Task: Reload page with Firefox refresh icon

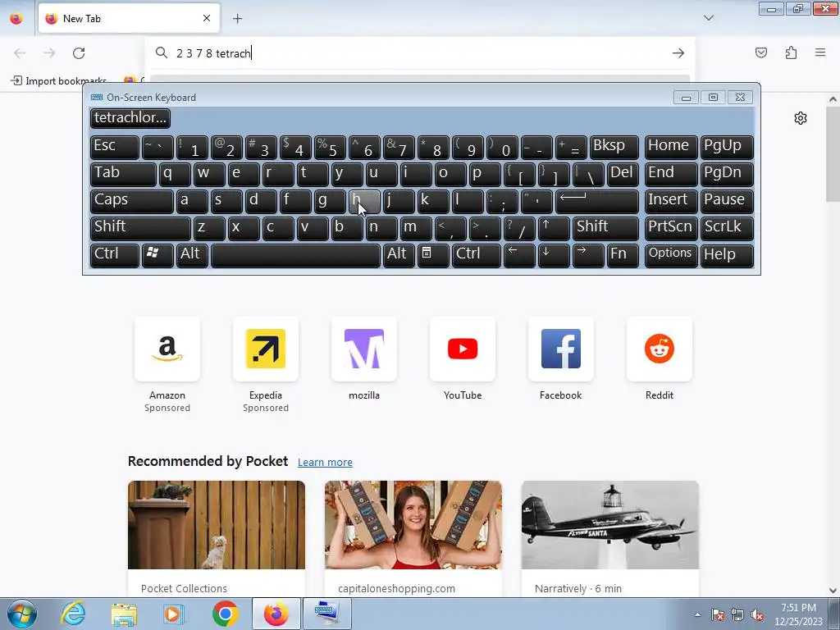Action: click(x=79, y=53)
